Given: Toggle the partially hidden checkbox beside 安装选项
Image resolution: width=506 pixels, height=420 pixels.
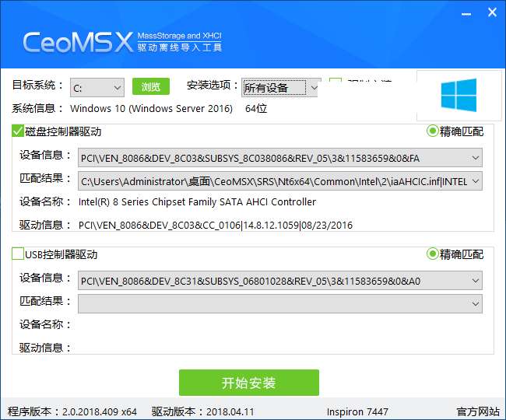Looking at the screenshot, I should pos(336,81).
